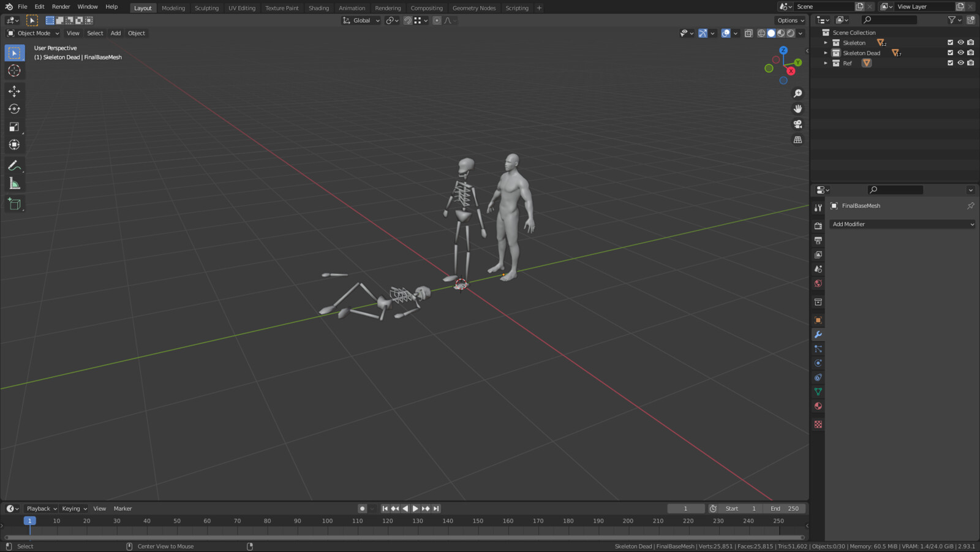Open viewport Add menu
The height and width of the screenshot is (552, 980).
116,33
